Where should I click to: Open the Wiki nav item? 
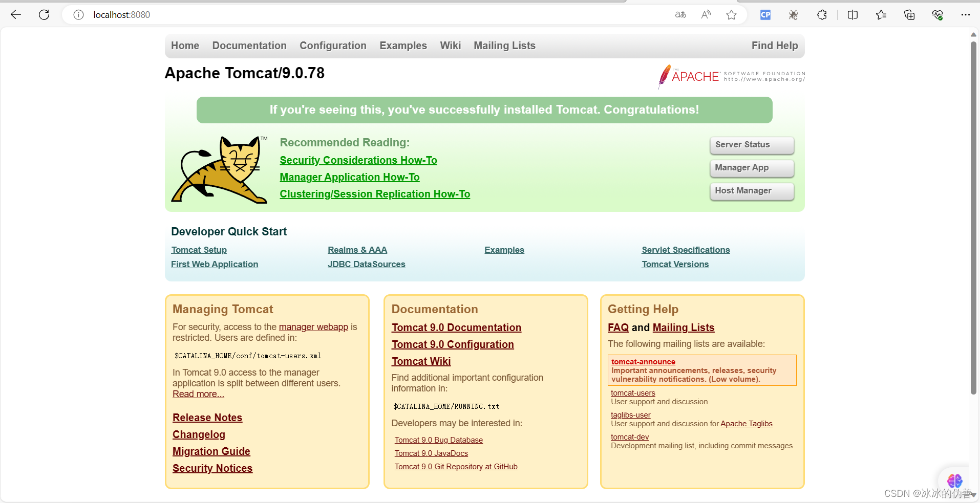[x=450, y=46]
